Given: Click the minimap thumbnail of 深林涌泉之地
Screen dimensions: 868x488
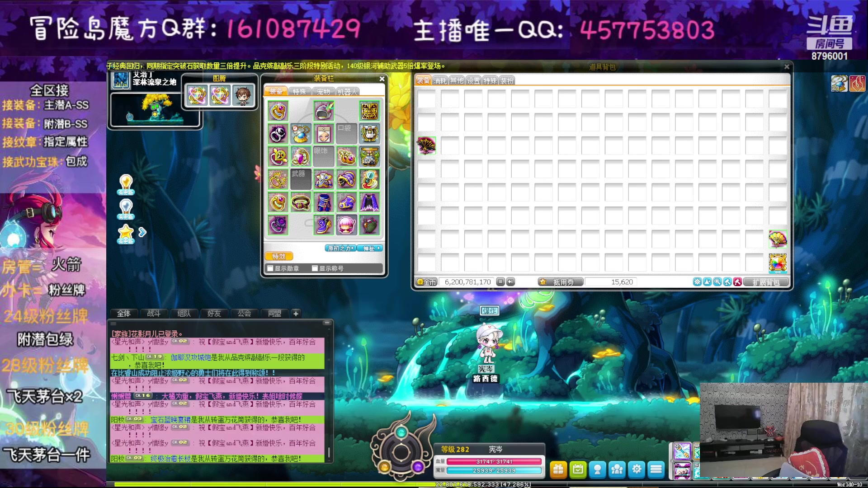Looking at the screenshot, I should (155, 109).
